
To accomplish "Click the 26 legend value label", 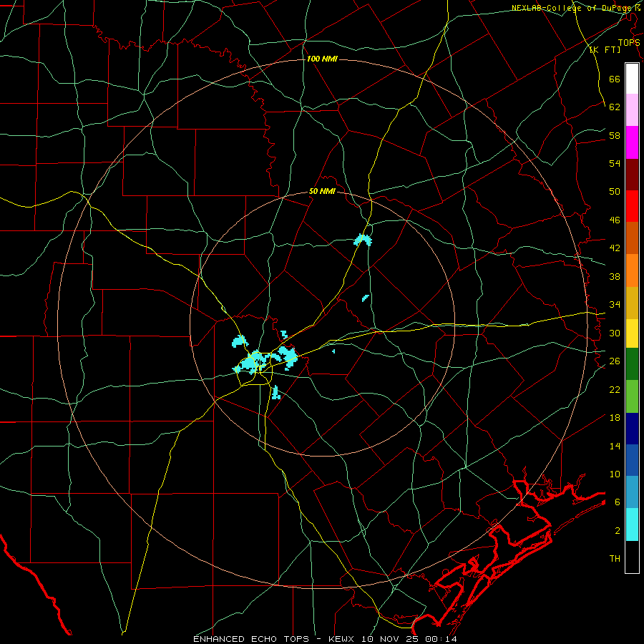I will [615, 361].
